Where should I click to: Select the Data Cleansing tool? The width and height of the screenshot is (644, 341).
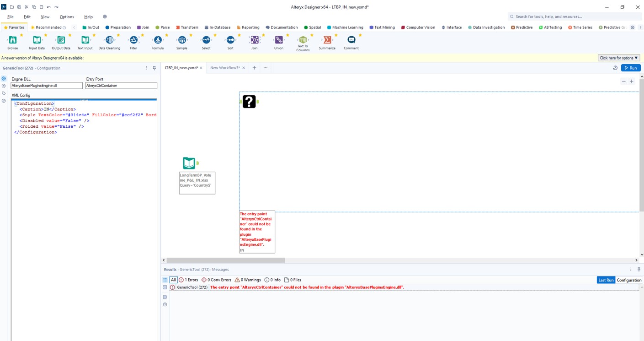[x=109, y=40]
